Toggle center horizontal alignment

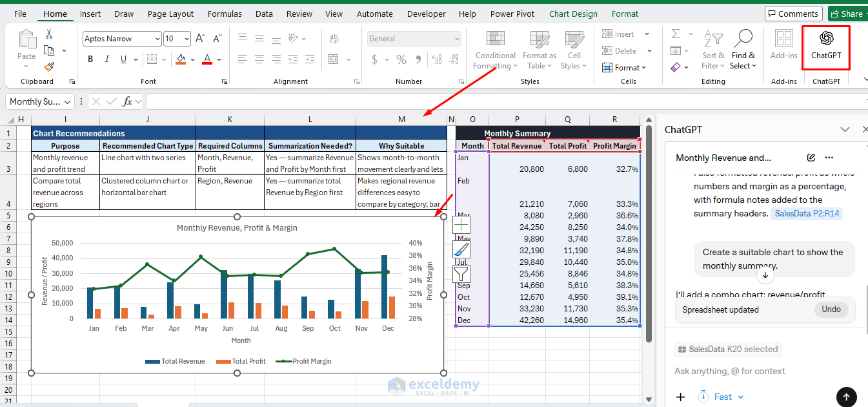tap(260, 59)
